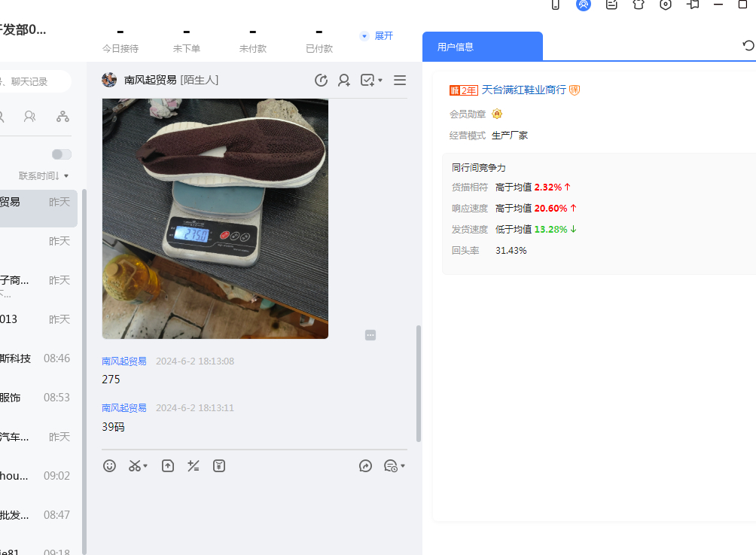756x555 pixels.
Task: Open 天台满红鞋业商行 shop link
Action: click(523, 90)
